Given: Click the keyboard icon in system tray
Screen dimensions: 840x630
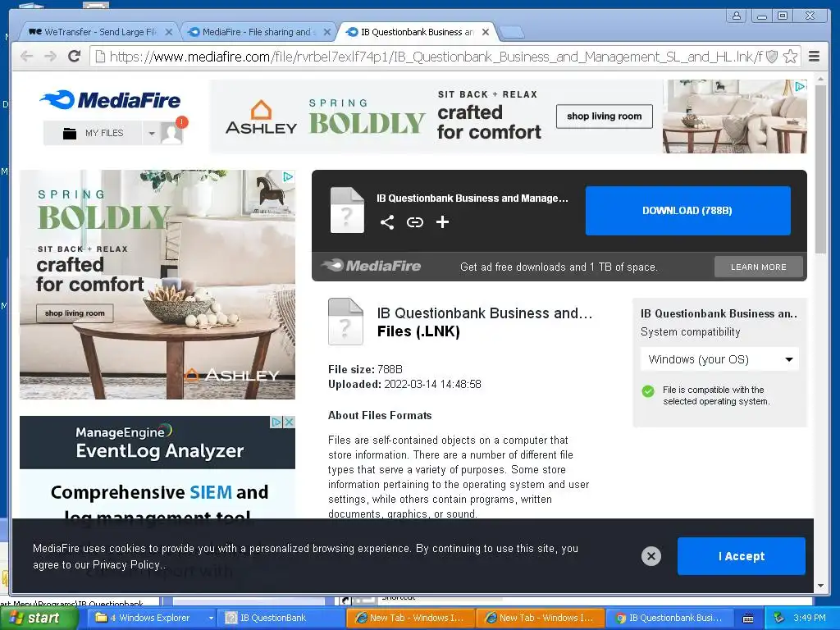Looking at the screenshot, I should click(748, 619).
